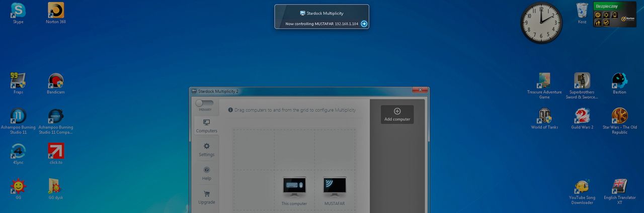Select Superbrothers Sword & Sworcery icon
This screenshot has width=644, height=213.
point(582,86)
